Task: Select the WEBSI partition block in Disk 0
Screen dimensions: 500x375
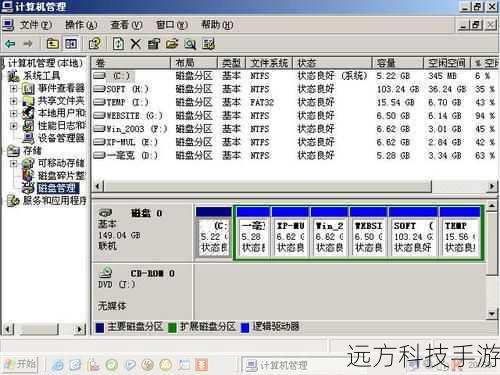Action: point(368,232)
